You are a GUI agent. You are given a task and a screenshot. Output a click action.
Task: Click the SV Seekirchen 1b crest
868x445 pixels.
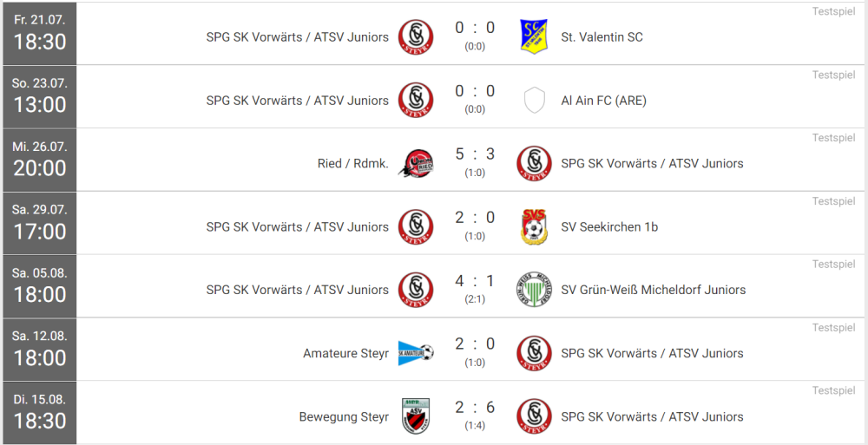[534, 226]
